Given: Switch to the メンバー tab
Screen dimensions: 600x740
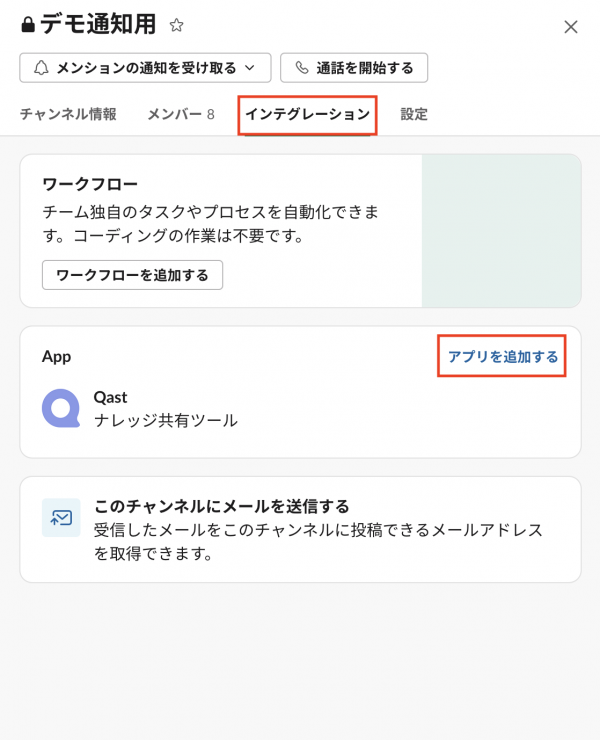Looking at the screenshot, I should coord(181,114).
